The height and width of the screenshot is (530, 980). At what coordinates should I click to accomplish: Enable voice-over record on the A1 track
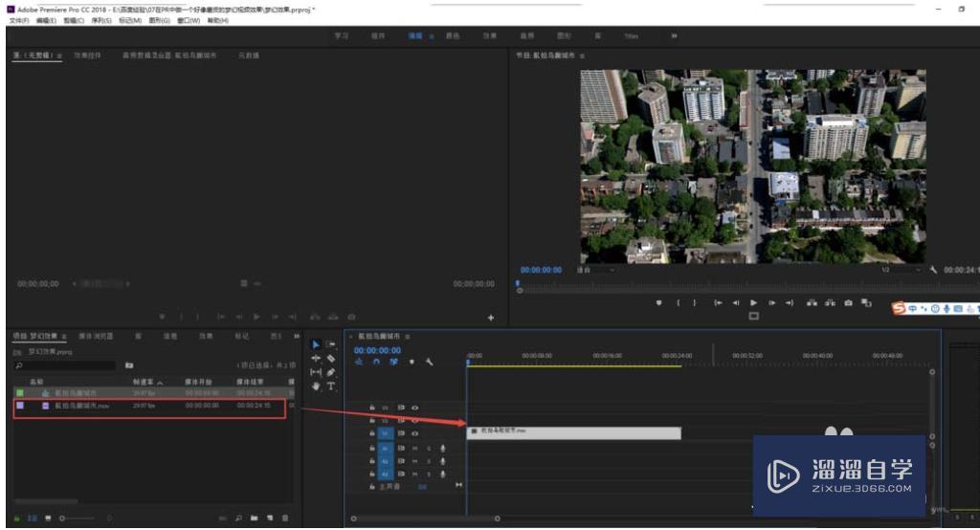click(x=442, y=448)
